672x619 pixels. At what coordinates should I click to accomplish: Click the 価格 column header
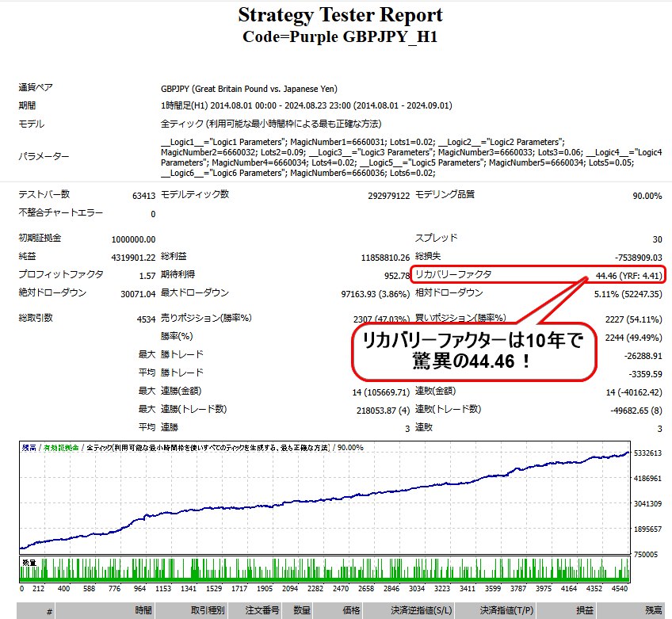tap(338, 611)
